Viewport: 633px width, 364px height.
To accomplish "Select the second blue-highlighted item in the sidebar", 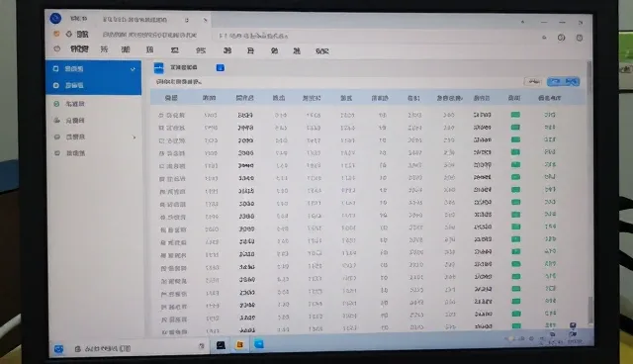I will 94,85.
